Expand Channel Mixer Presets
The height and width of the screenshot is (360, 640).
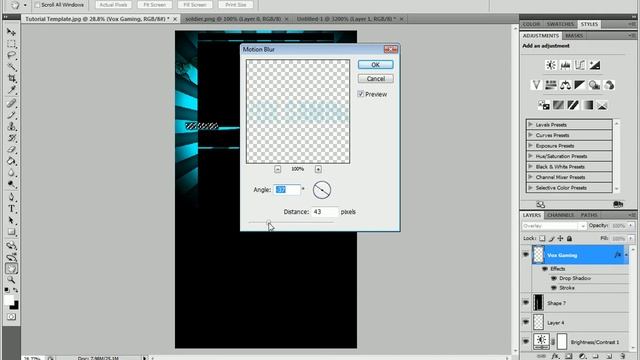(530, 177)
